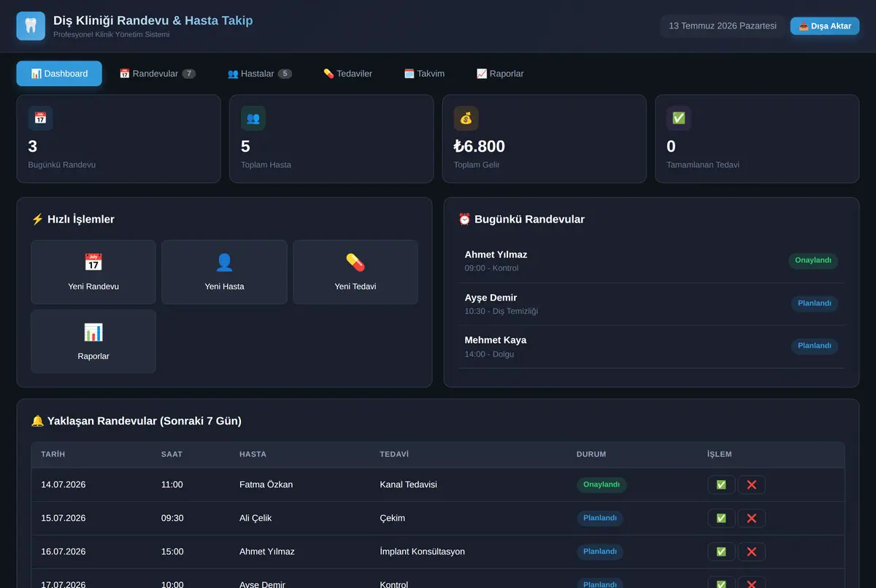Add a Yeni Hasta from quick actions
The width and height of the screenshot is (876, 588).
tap(224, 272)
